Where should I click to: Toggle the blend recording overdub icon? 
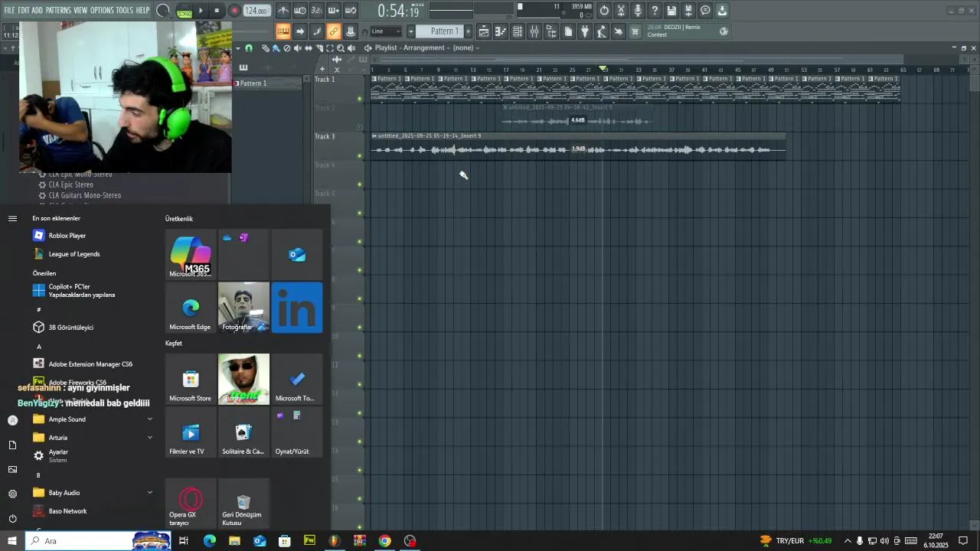pyautogui.click(x=334, y=11)
